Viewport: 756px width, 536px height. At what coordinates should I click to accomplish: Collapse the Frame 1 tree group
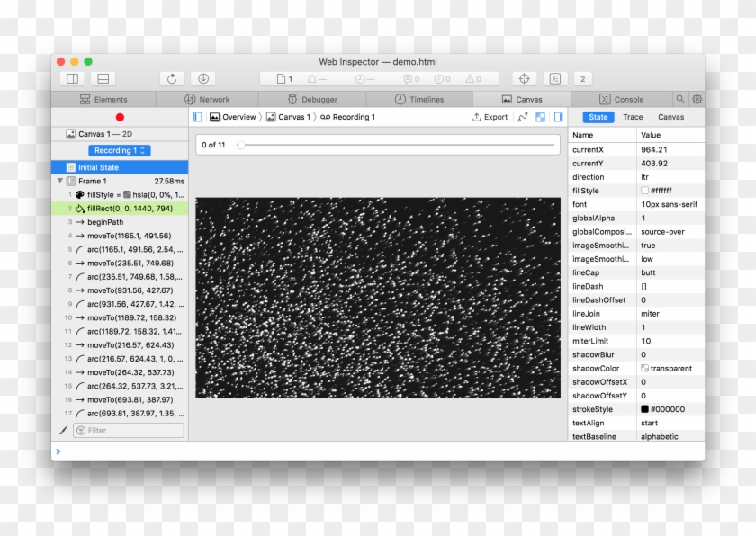click(60, 181)
